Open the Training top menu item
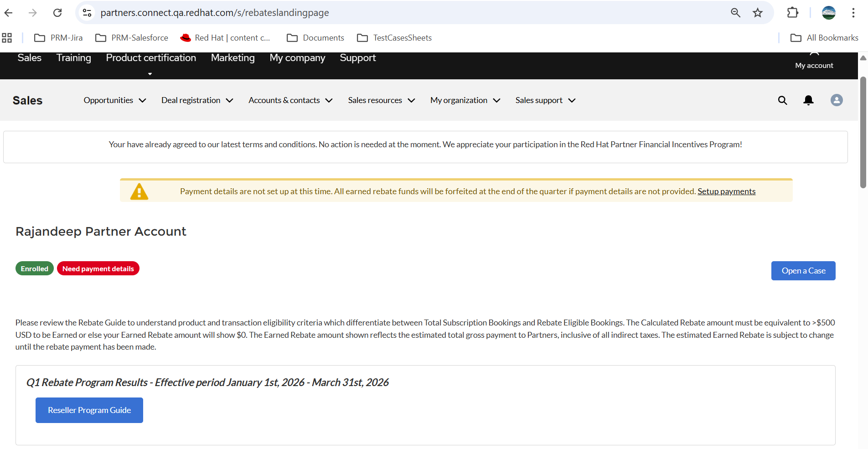Viewport: 868px width, 449px height. [x=74, y=58]
